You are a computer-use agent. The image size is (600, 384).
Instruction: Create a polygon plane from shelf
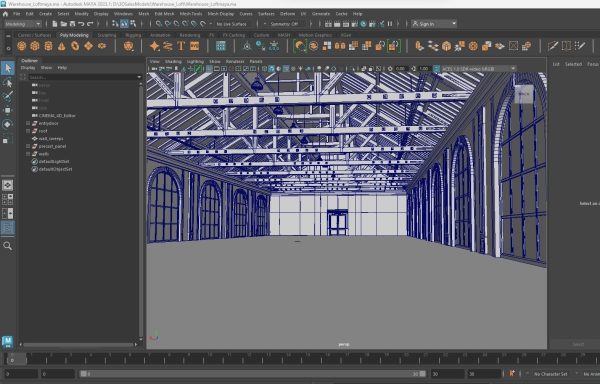tap(88, 46)
